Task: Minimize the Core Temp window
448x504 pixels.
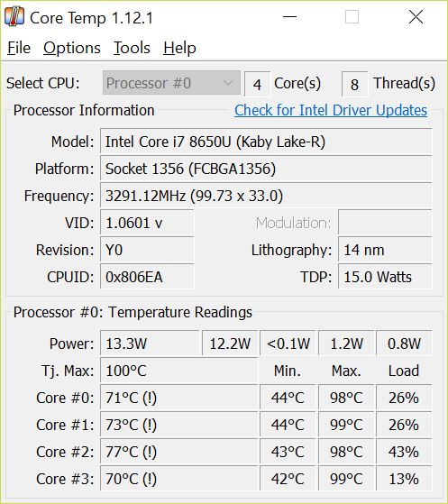Action: click(x=289, y=17)
